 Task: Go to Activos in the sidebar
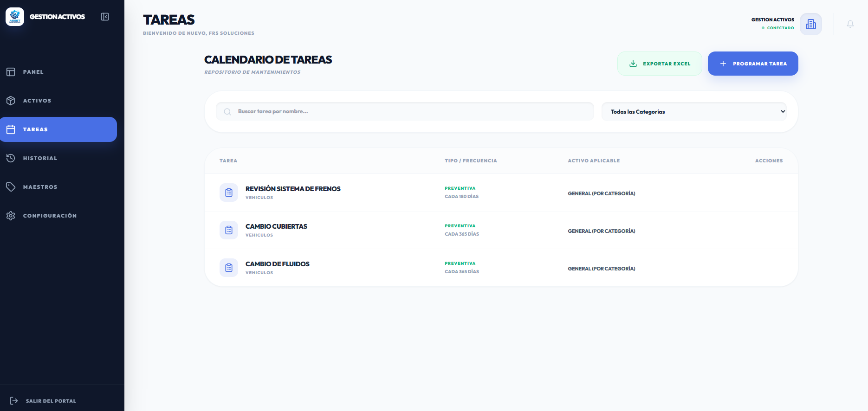37,101
